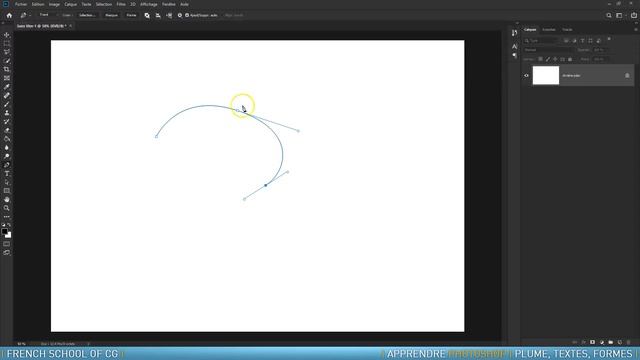Open the Image menu
Image resolution: width=640 pixels, height=360 pixels.
[x=54, y=4]
